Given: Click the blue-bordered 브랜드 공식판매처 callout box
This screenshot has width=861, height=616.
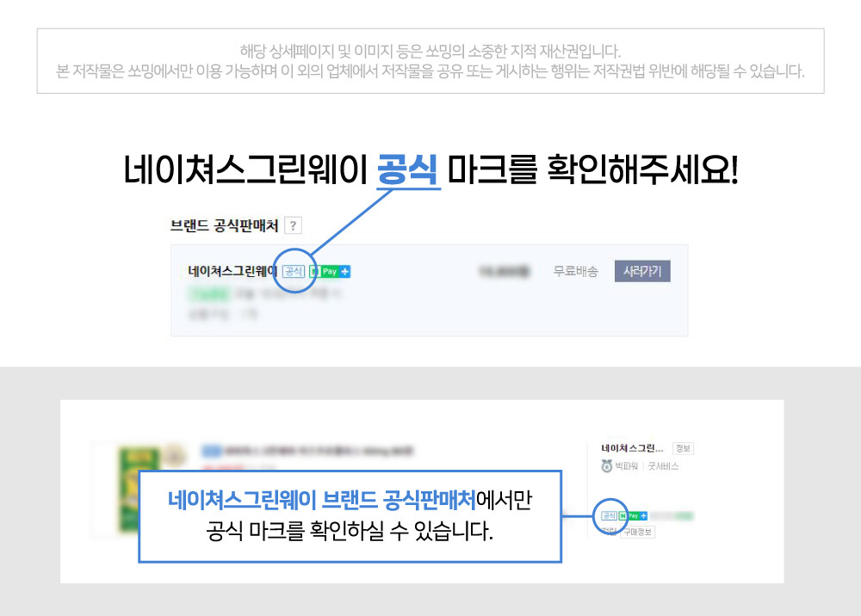Looking at the screenshot, I should [350, 516].
